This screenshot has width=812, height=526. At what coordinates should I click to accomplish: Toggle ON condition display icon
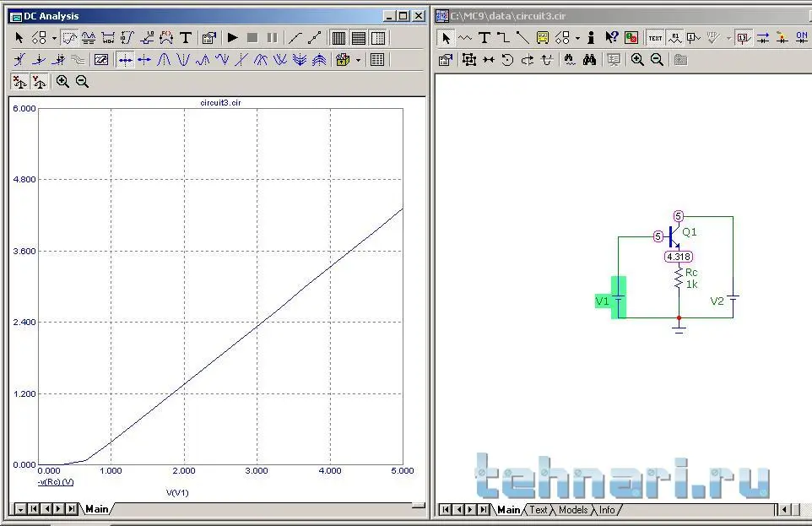pos(802,38)
